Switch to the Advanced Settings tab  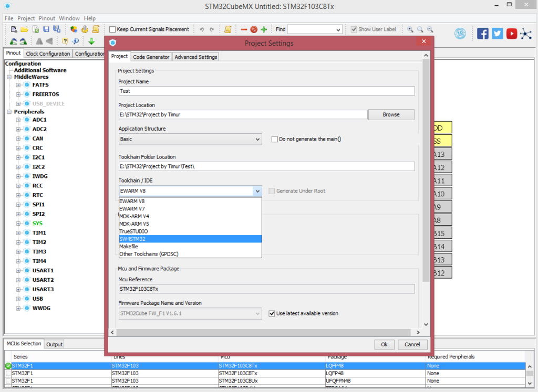tap(195, 57)
